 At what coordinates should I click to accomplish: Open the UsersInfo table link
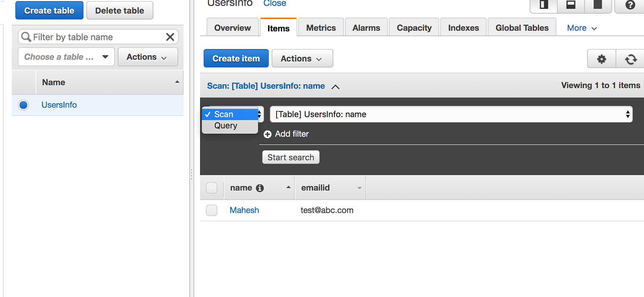coord(59,105)
